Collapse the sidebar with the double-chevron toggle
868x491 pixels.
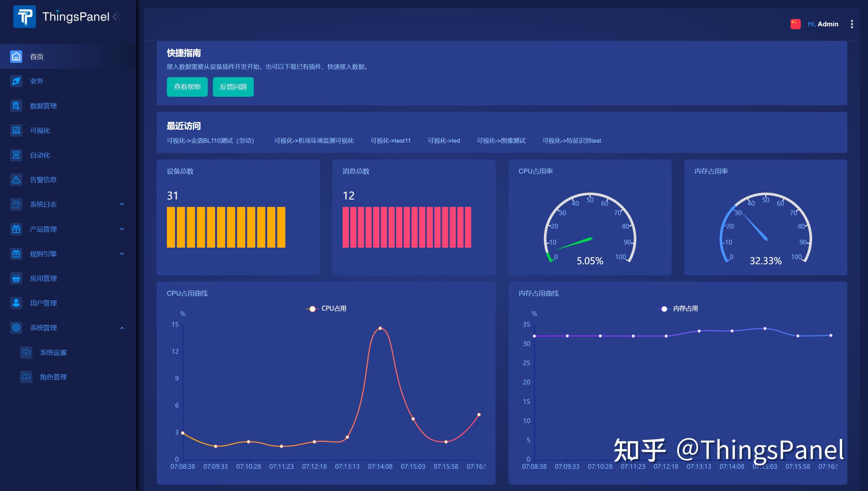[x=117, y=17]
